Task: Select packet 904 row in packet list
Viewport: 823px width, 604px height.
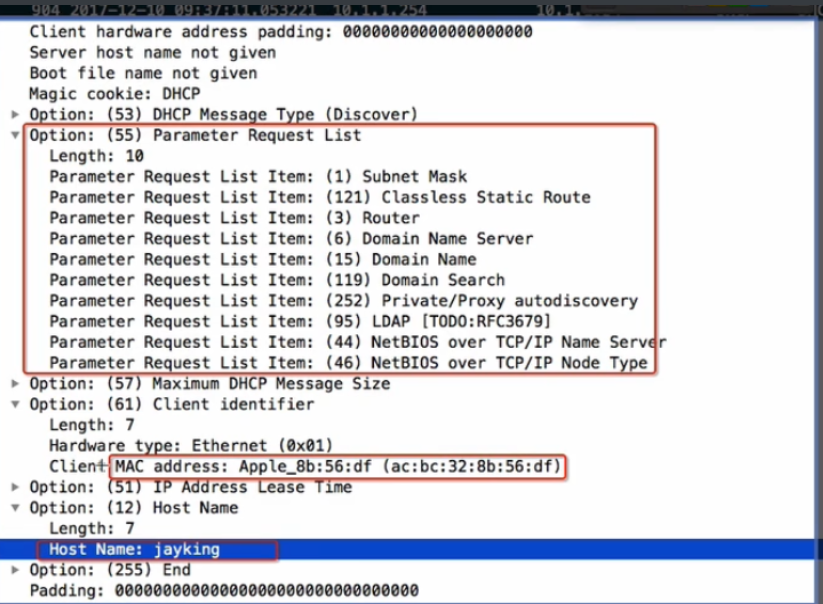Action: click(x=407, y=9)
